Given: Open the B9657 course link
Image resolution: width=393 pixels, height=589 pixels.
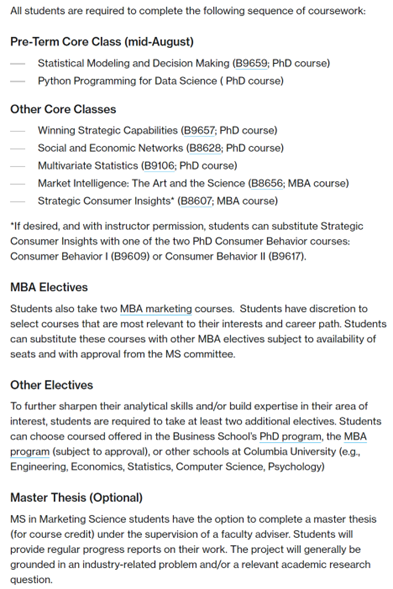Looking at the screenshot, I should click(199, 130).
